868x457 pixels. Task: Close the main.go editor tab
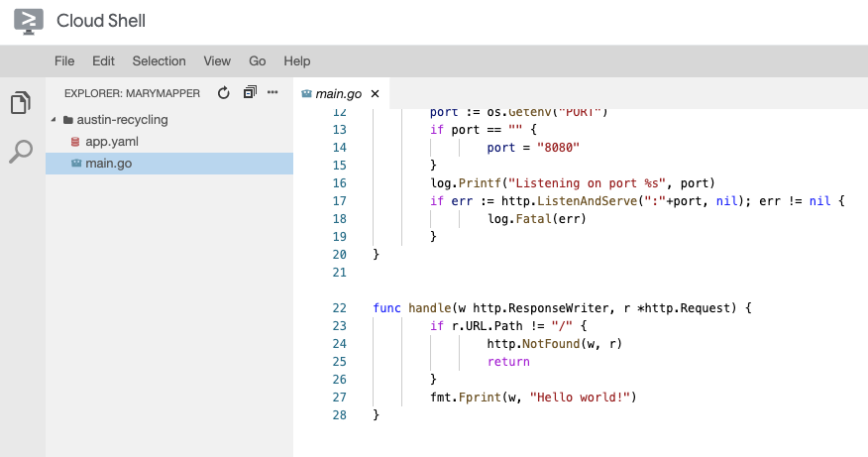pyautogui.click(x=375, y=94)
